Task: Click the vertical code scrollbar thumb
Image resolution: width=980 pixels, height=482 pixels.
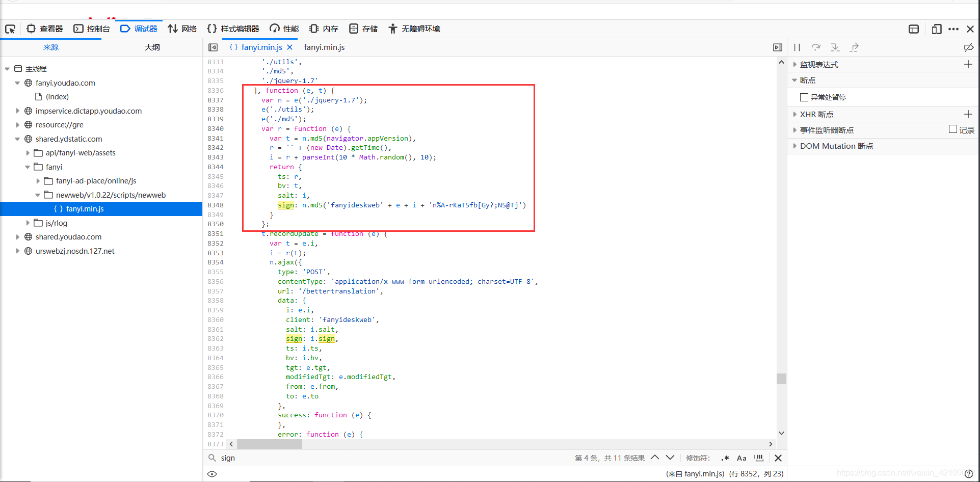Action: (781, 379)
